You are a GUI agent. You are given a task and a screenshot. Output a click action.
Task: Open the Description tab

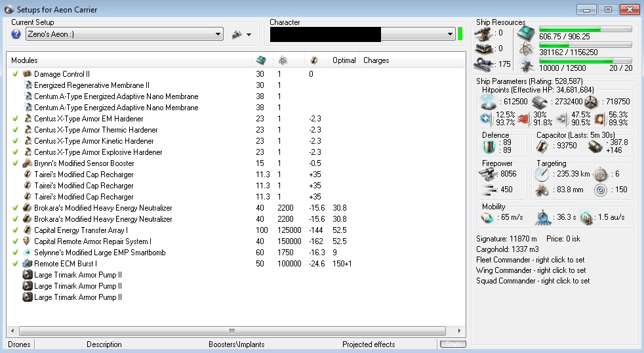click(104, 344)
